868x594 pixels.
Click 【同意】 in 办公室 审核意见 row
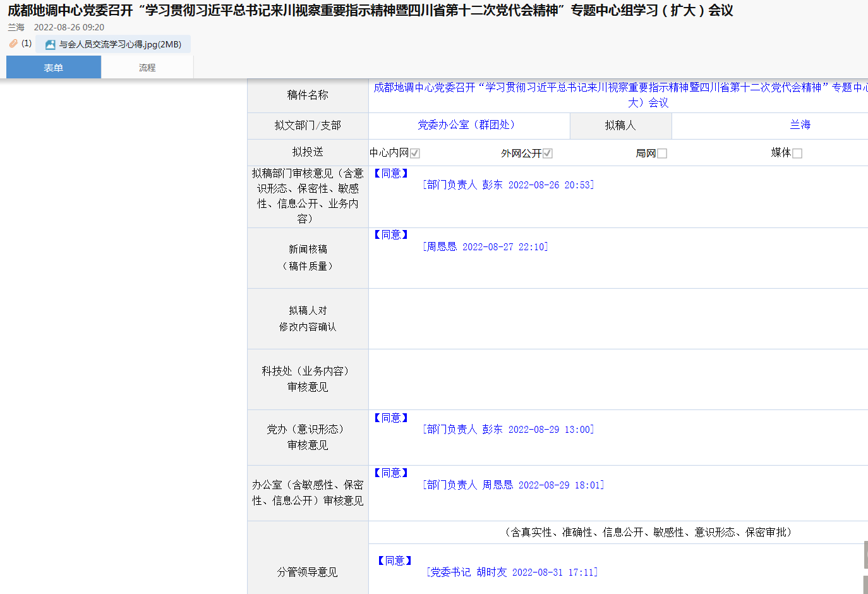(x=391, y=473)
